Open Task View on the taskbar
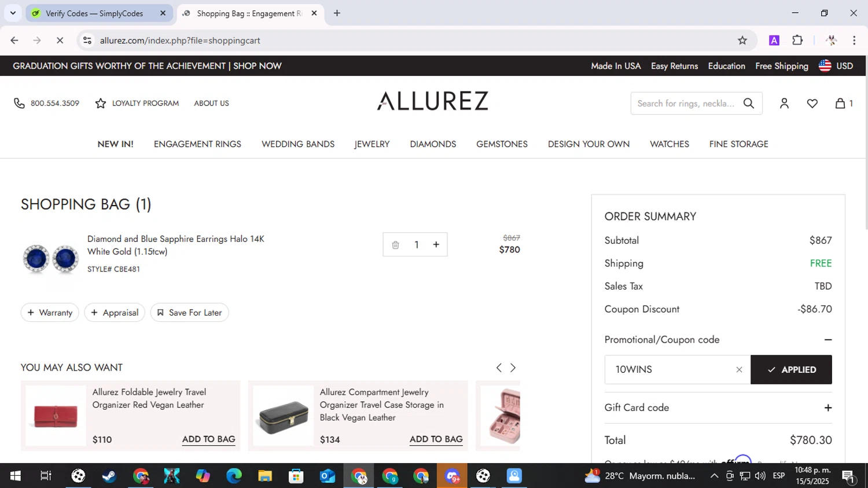The width and height of the screenshot is (868, 488). click(46, 476)
